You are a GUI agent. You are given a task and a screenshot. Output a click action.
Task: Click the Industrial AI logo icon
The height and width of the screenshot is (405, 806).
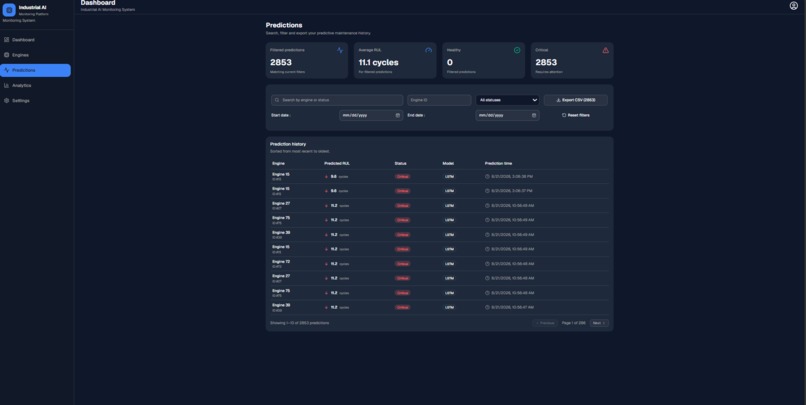click(9, 10)
